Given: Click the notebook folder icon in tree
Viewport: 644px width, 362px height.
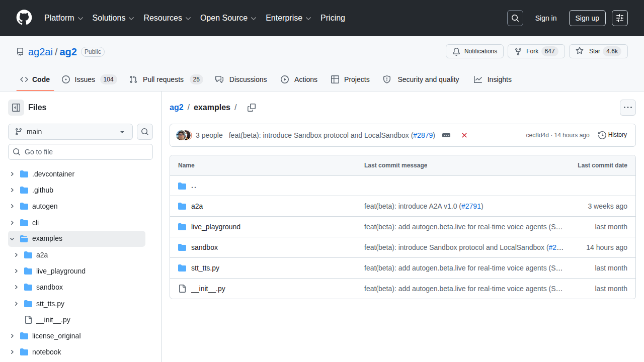Looking at the screenshot, I should (x=24, y=352).
